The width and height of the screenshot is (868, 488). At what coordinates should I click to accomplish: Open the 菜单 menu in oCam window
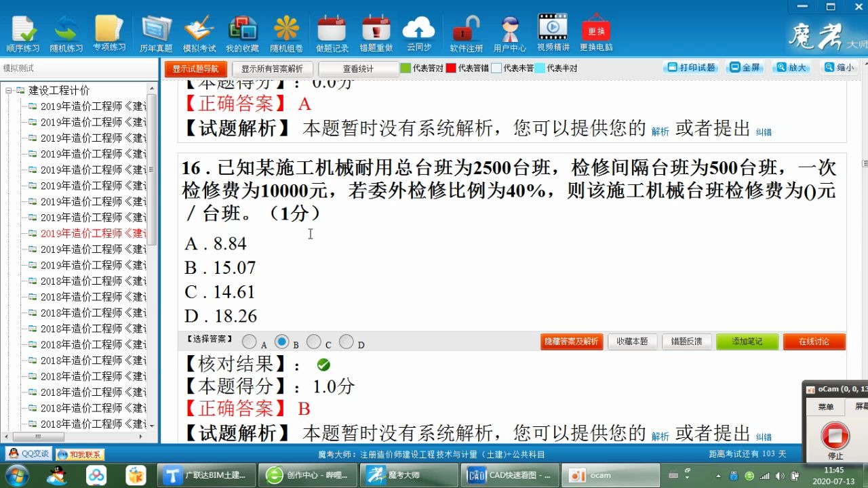825,407
